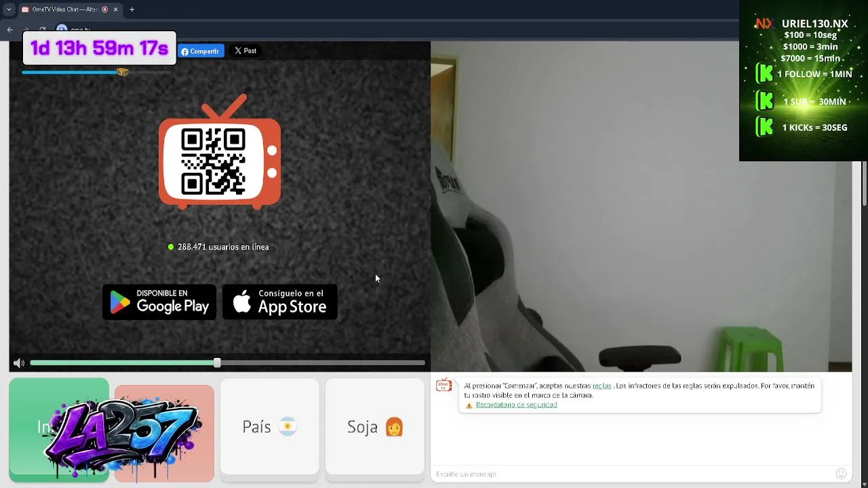Click the 288.471 usuarios en línea text

(223, 247)
